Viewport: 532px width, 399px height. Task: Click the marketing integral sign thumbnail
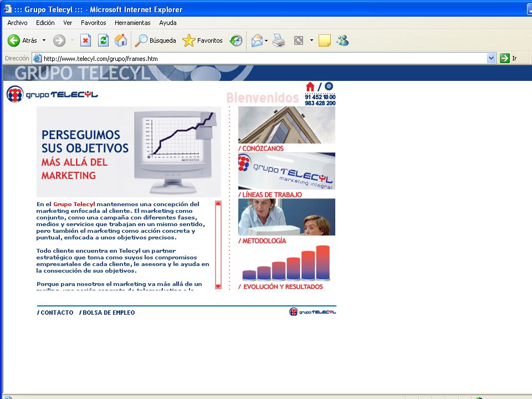[x=287, y=171]
